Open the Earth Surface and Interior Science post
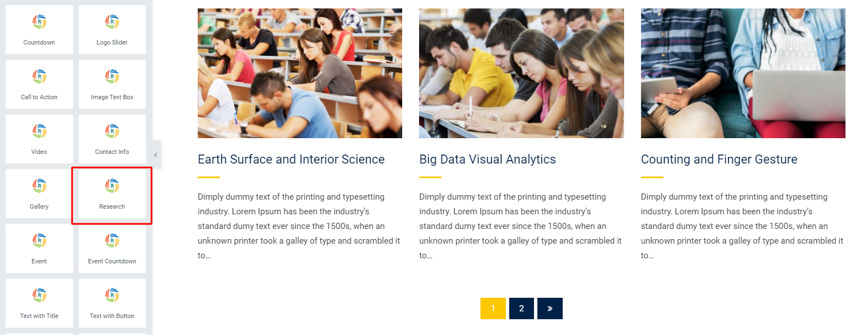This screenshot has width=868, height=335. click(x=291, y=160)
